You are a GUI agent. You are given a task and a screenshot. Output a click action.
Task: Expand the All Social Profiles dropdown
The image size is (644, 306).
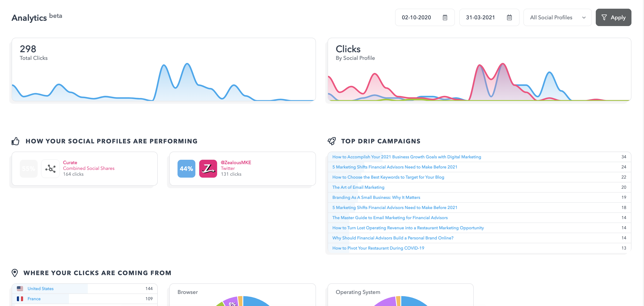(557, 18)
